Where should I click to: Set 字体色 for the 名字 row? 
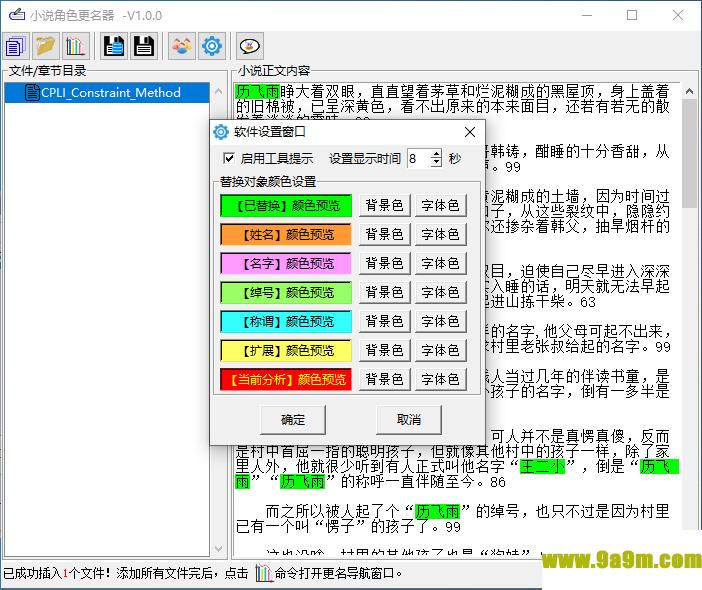pos(441,264)
